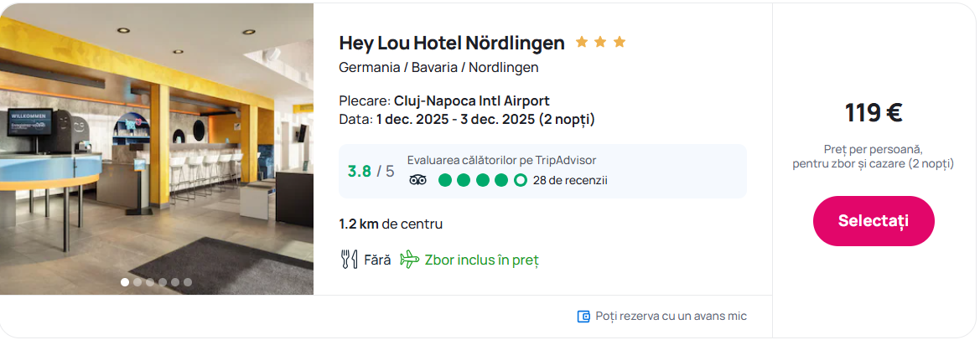Screen dimensions: 980x340
Task: Click the blue wallet advance payment icon
Action: coord(584,317)
